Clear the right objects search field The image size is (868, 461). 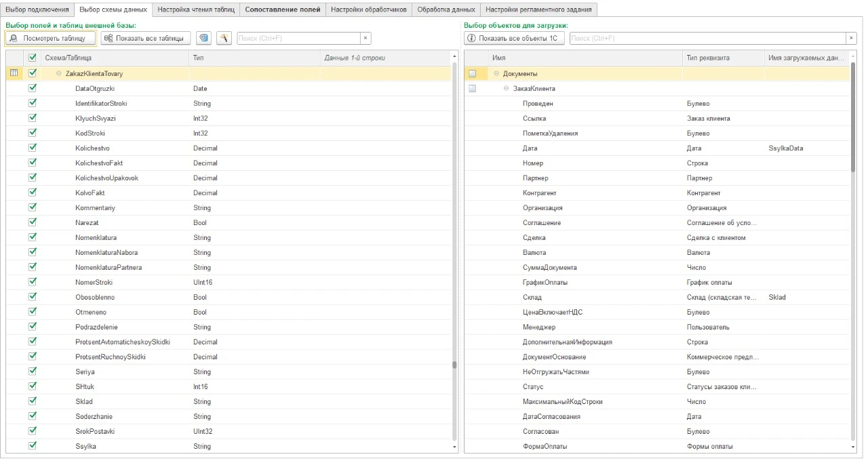click(x=851, y=38)
